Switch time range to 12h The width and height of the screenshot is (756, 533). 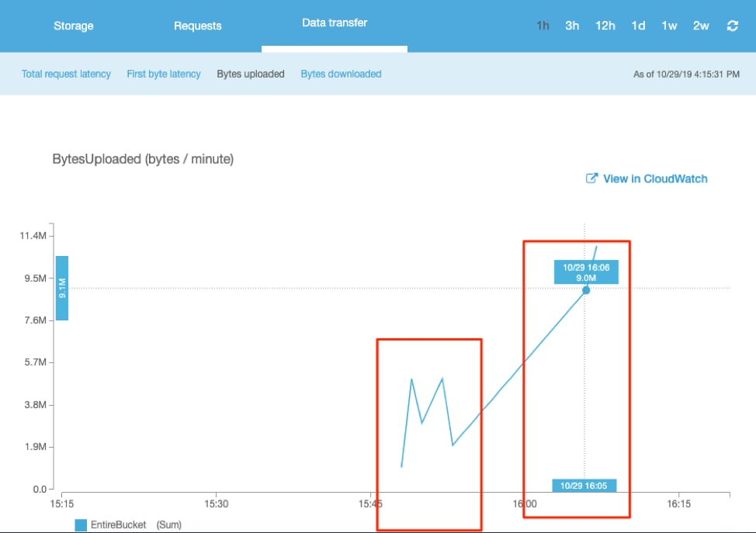(x=605, y=26)
